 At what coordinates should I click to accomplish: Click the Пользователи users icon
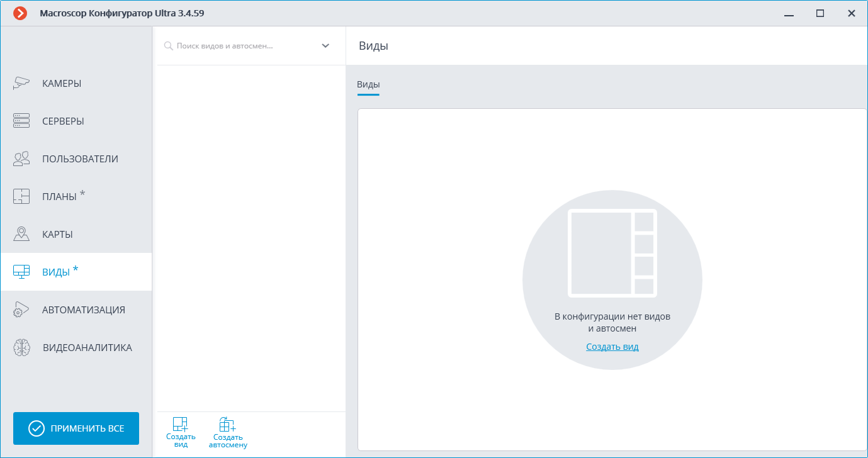21,159
